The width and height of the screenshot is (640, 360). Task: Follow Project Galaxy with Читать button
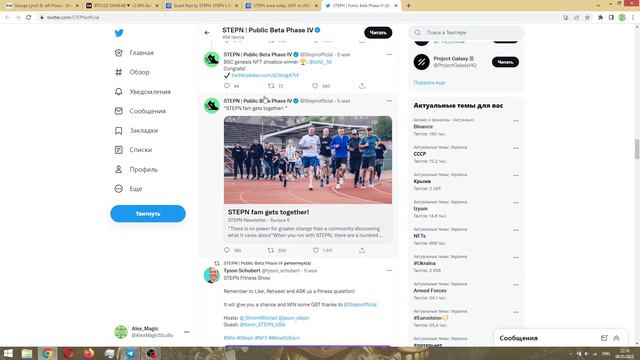(x=505, y=62)
